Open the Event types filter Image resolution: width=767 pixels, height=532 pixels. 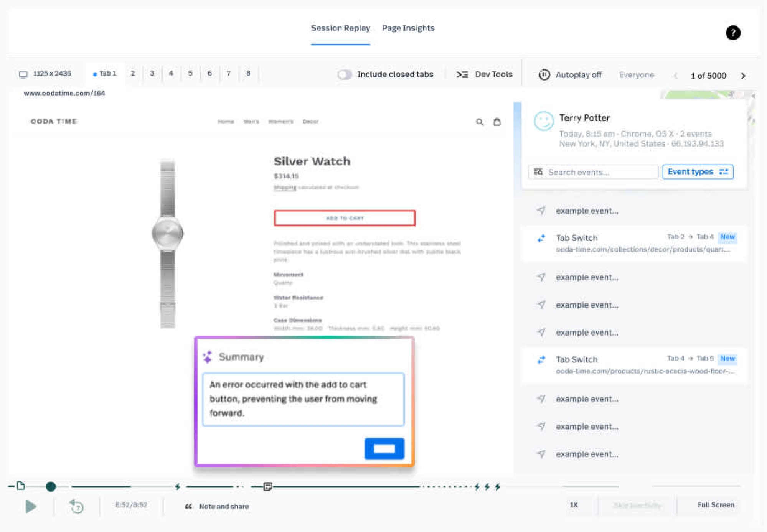click(x=697, y=172)
